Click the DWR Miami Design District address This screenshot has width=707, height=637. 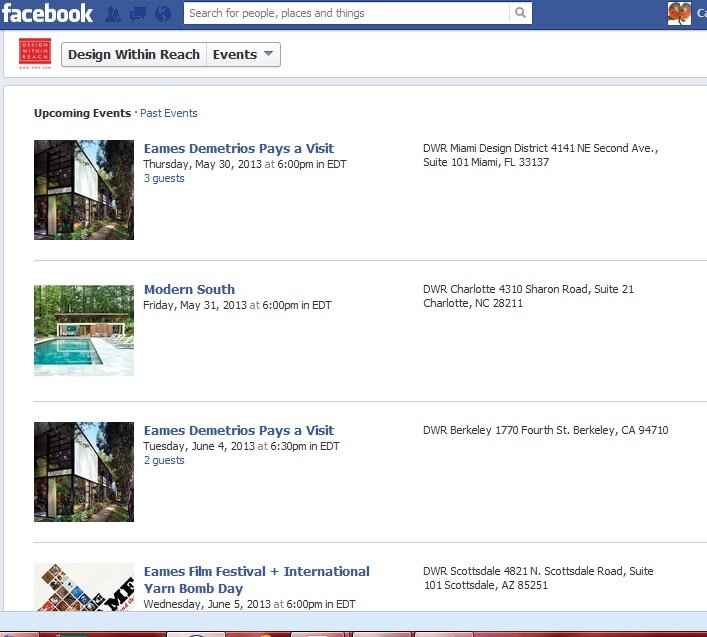(541, 155)
